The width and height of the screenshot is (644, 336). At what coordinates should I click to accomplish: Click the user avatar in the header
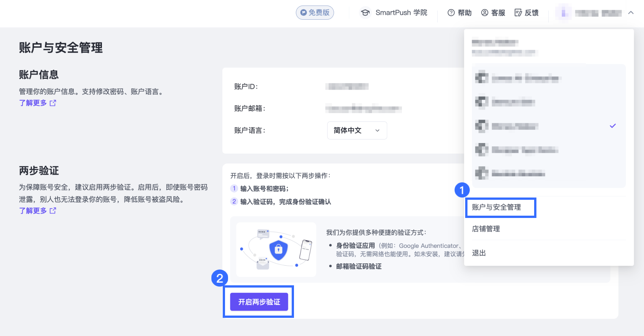click(x=564, y=13)
